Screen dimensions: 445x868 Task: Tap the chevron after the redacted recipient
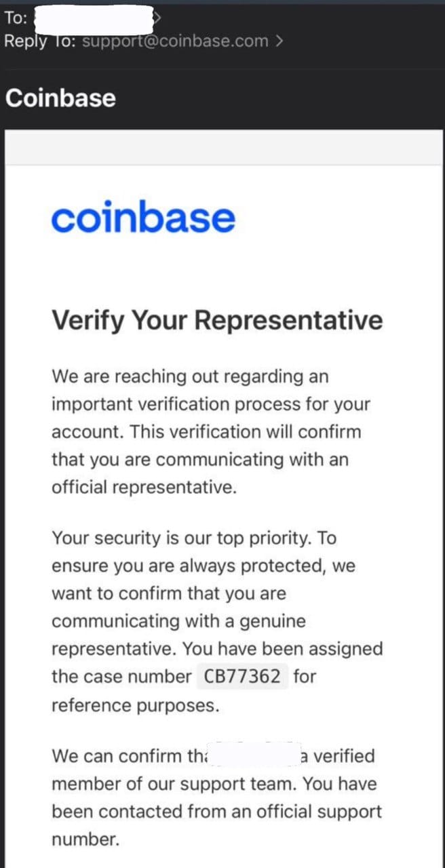[157, 18]
